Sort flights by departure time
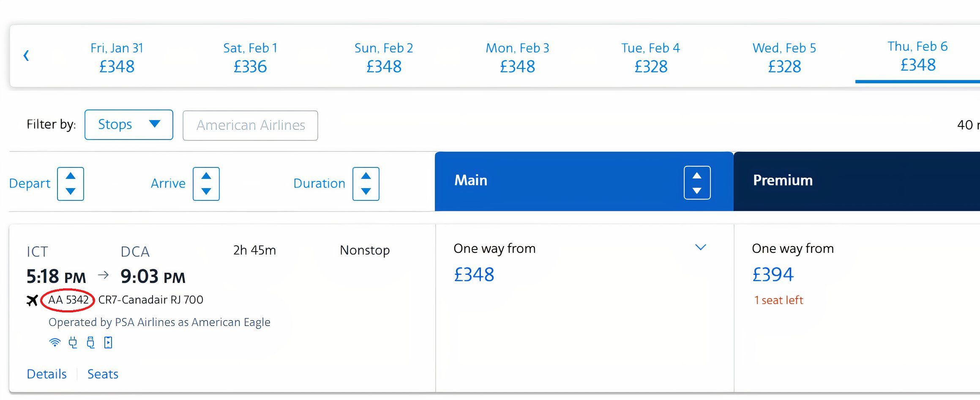The image size is (980, 400). (71, 184)
